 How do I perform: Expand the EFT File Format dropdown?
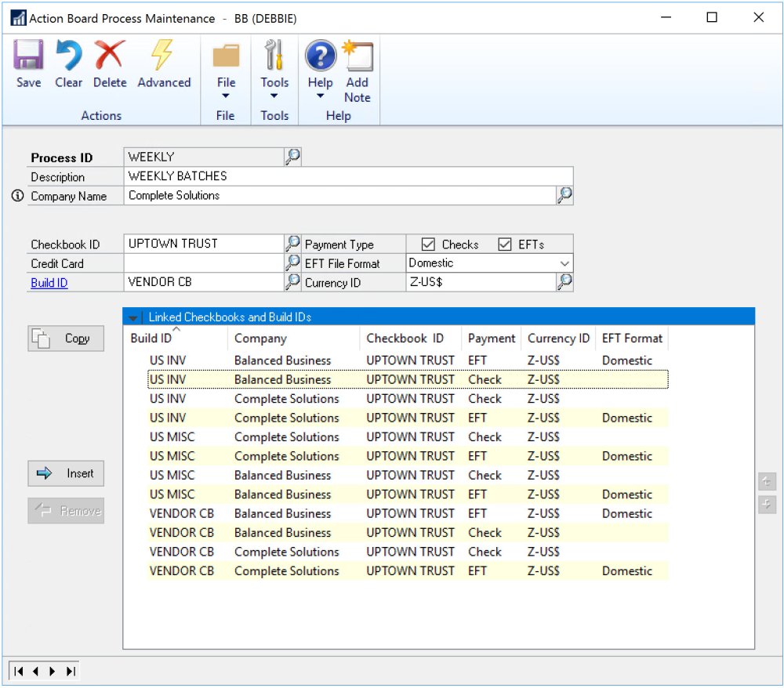pyautogui.click(x=564, y=264)
